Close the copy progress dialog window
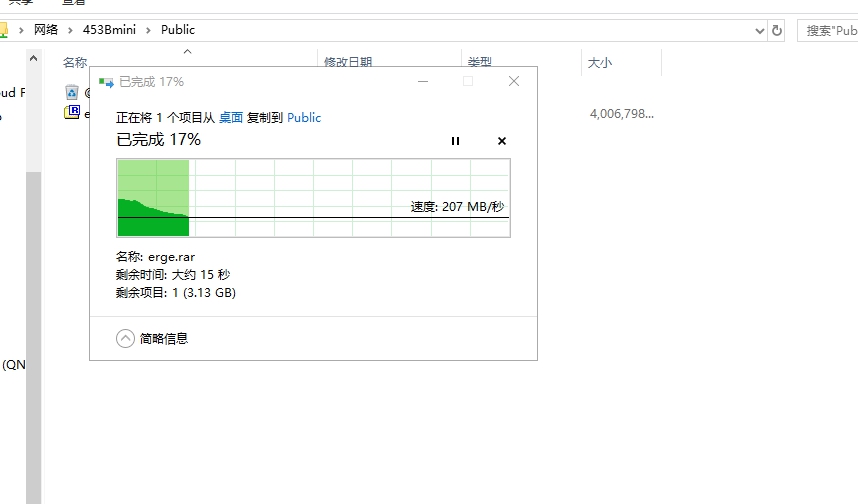 click(x=514, y=82)
